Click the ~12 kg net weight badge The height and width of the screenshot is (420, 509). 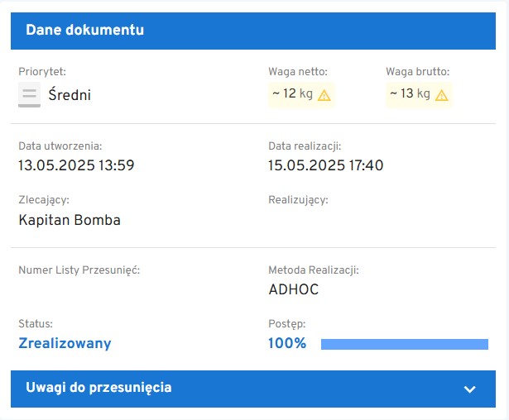pyautogui.click(x=292, y=94)
